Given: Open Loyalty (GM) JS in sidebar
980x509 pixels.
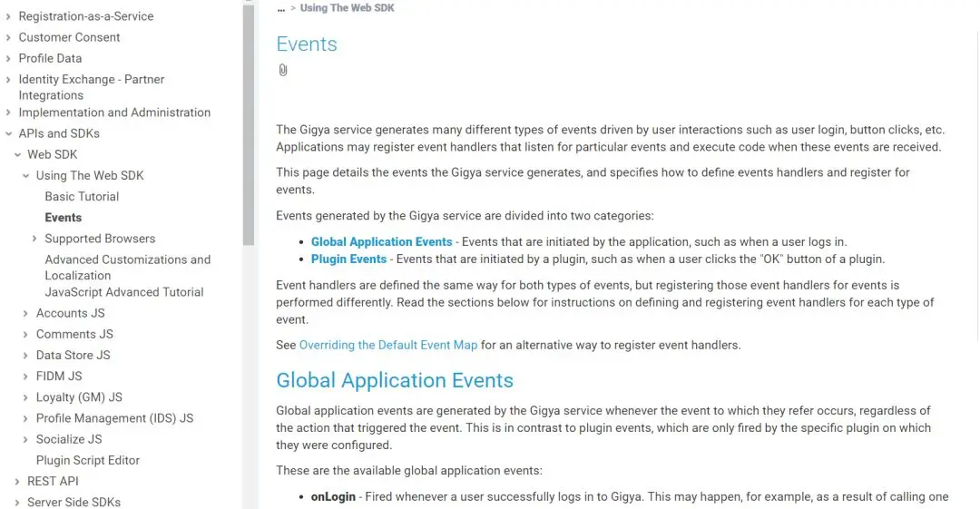Looking at the screenshot, I should pyautogui.click(x=79, y=397).
